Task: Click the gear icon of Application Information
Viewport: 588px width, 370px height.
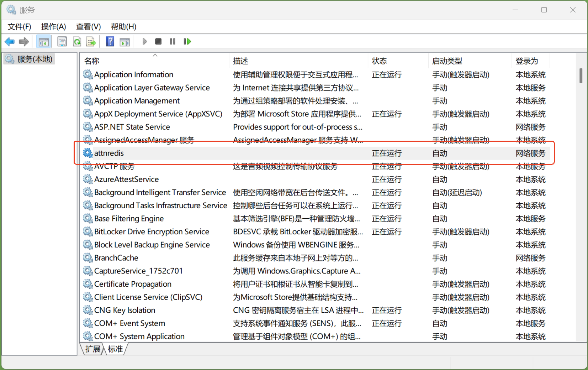Action: 88,74
